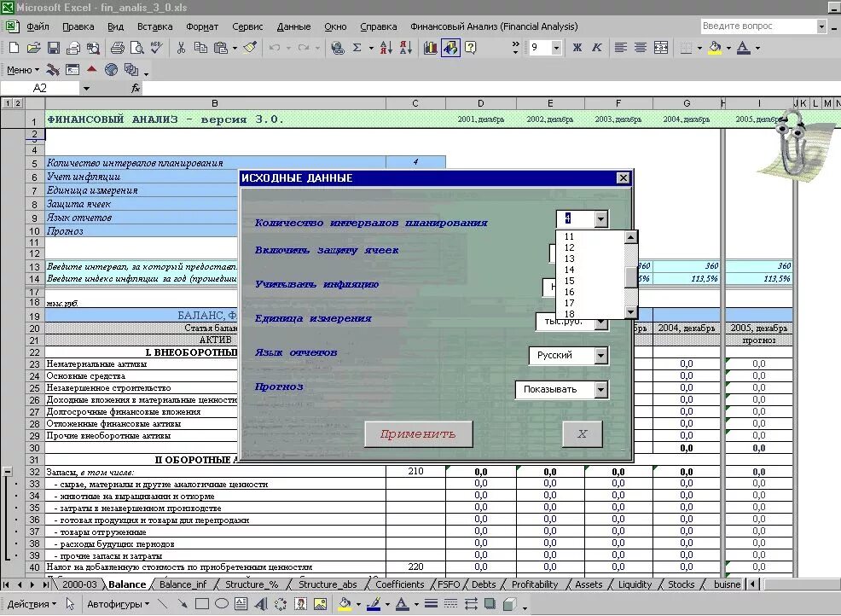Insert WordArt from the Drawing toolbar
The height and width of the screenshot is (616, 841).
(x=261, y=604)
